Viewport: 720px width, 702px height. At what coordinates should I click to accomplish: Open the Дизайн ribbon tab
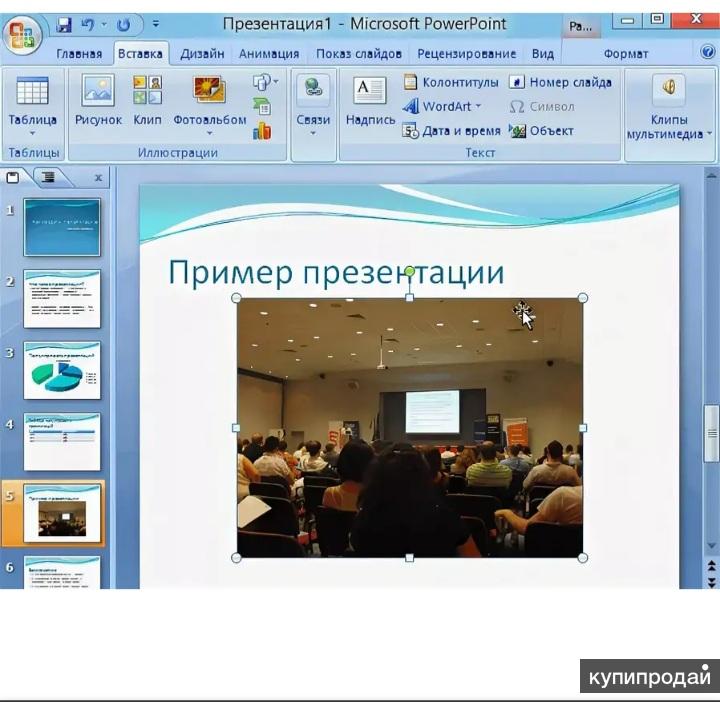click(202, 54)
